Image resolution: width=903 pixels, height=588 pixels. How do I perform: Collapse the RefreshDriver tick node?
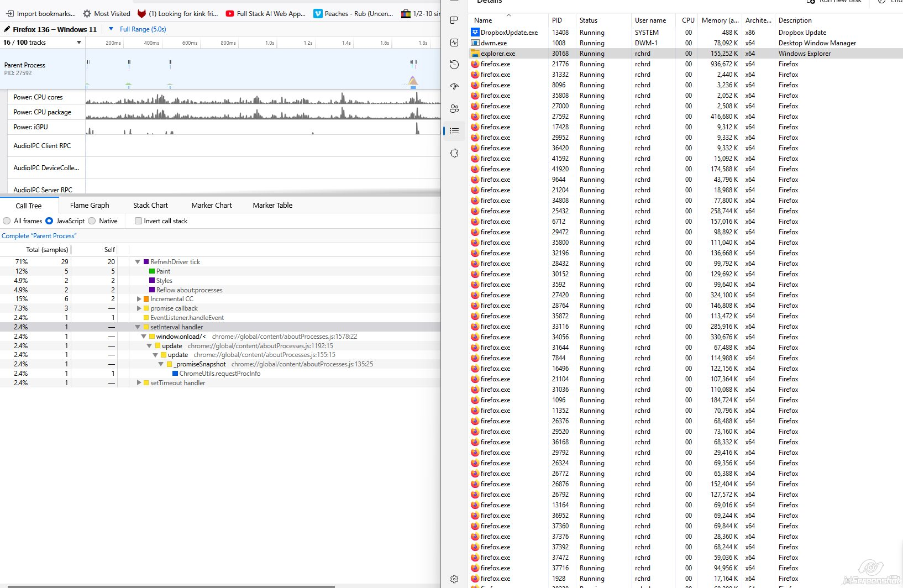tap(138, 262)
